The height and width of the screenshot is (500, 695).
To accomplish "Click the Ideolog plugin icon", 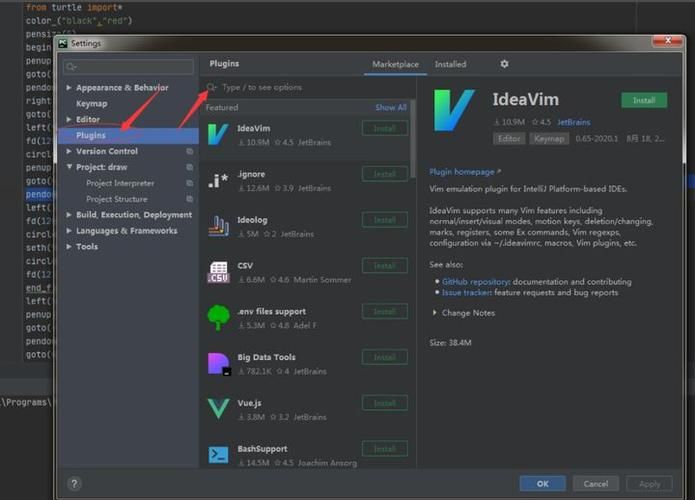I will pyautogui.click(x=218, y=226).
